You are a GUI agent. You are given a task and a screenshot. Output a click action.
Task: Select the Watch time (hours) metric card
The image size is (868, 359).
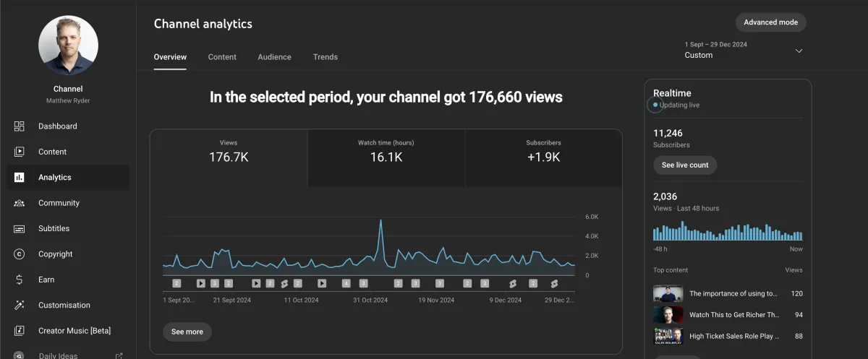tap(386, 157)
